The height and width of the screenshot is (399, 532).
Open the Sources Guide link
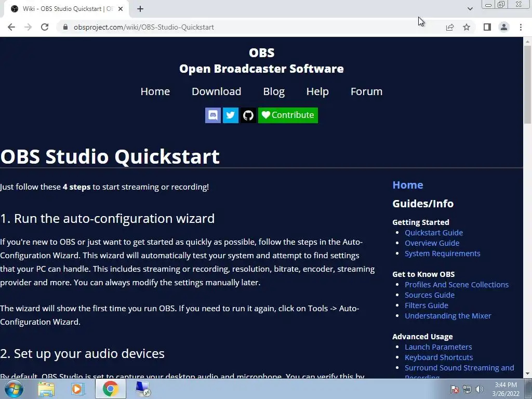tap(430, 295)
